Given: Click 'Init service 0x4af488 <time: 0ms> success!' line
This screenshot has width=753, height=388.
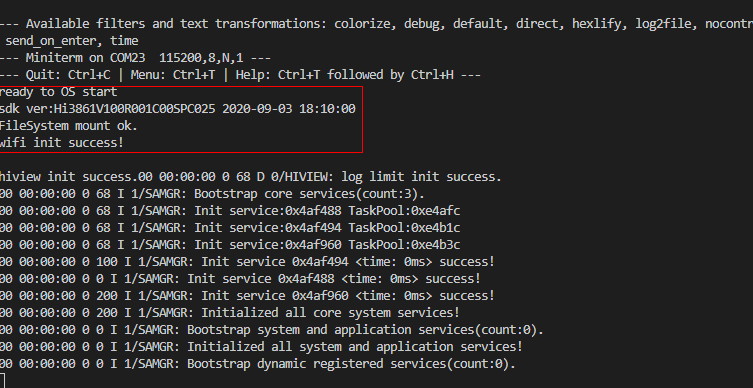Looking at the screenshot, I should click(x=240, y=279).
